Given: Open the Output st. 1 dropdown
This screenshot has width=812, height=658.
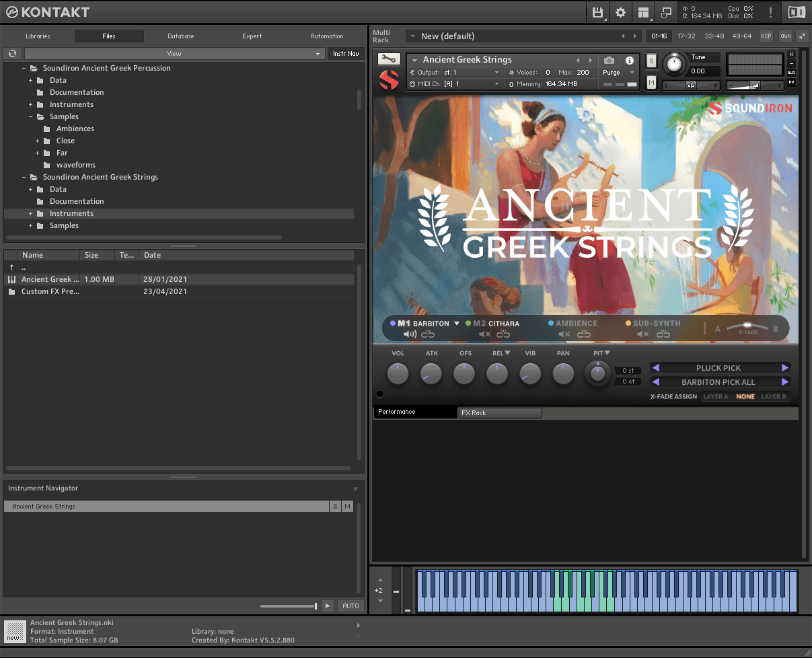Looking at the screenshot, I should (455, 73).
